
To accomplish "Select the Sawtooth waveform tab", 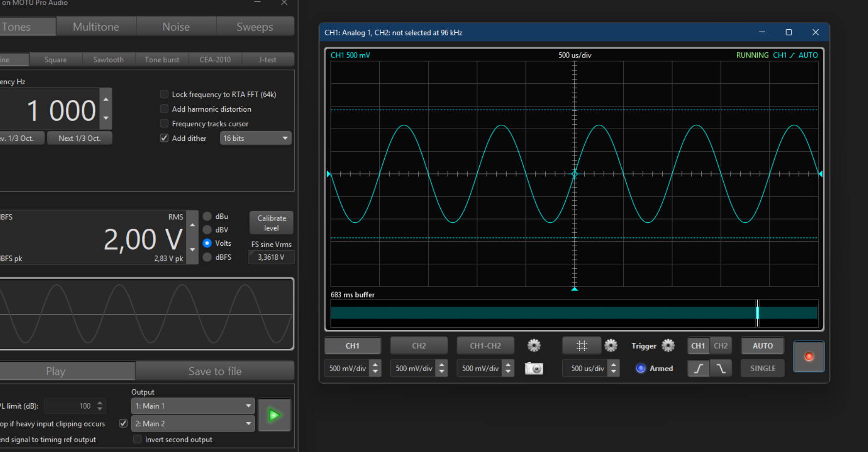I will pyautogui.click(x=108, y=59).
